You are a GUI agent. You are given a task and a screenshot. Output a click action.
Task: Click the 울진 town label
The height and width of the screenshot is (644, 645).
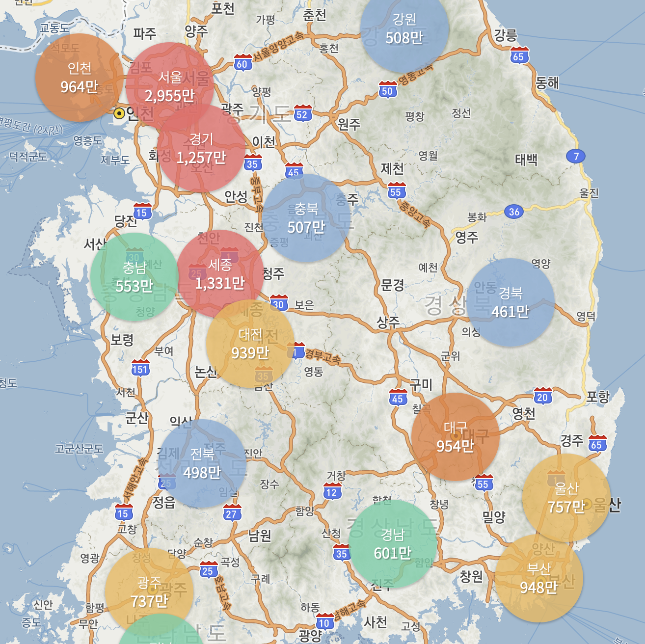point(589,193)
